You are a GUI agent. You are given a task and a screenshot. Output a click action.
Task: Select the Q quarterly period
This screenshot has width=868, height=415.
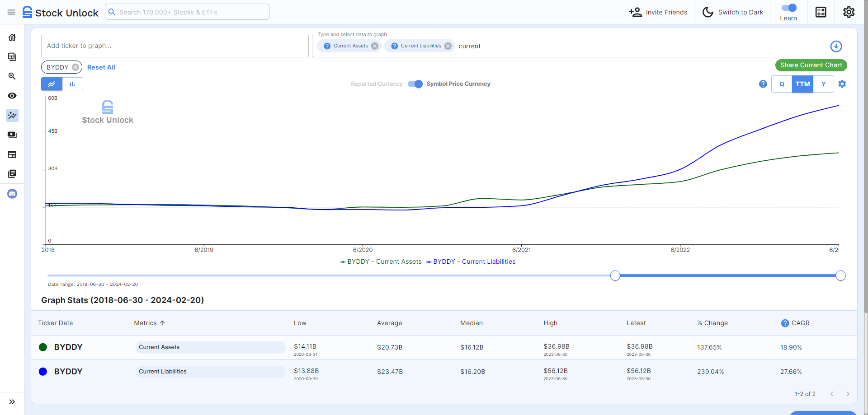pos(782,84)
